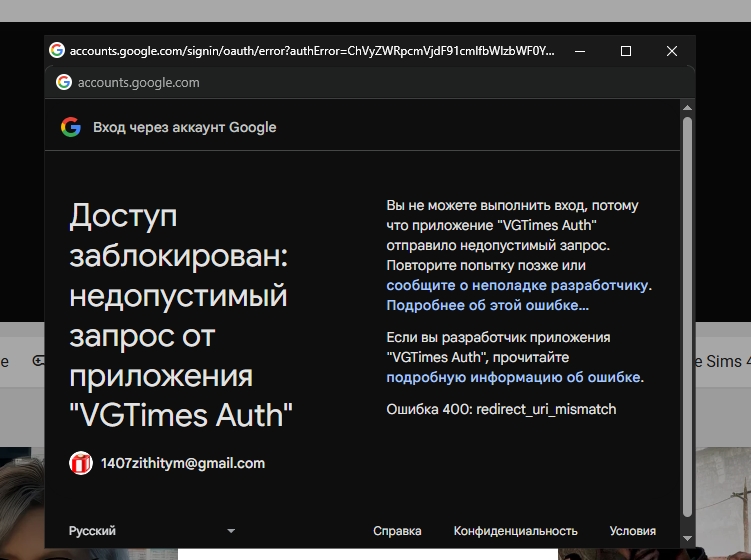Open the 'Подробнее об этой ошибке' link
The width and height of the screenshot is (751, 560).
click(487, 305)
